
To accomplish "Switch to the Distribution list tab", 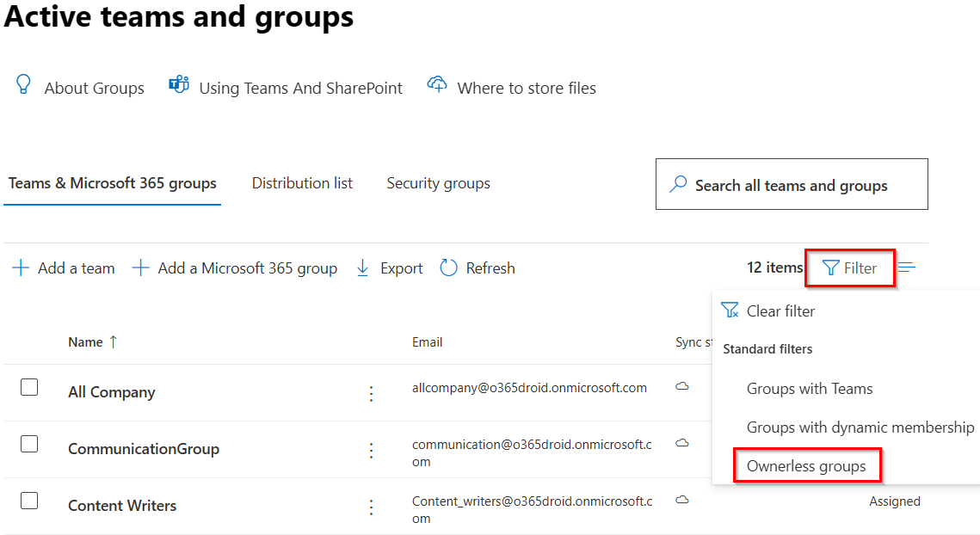I will 302,182.
